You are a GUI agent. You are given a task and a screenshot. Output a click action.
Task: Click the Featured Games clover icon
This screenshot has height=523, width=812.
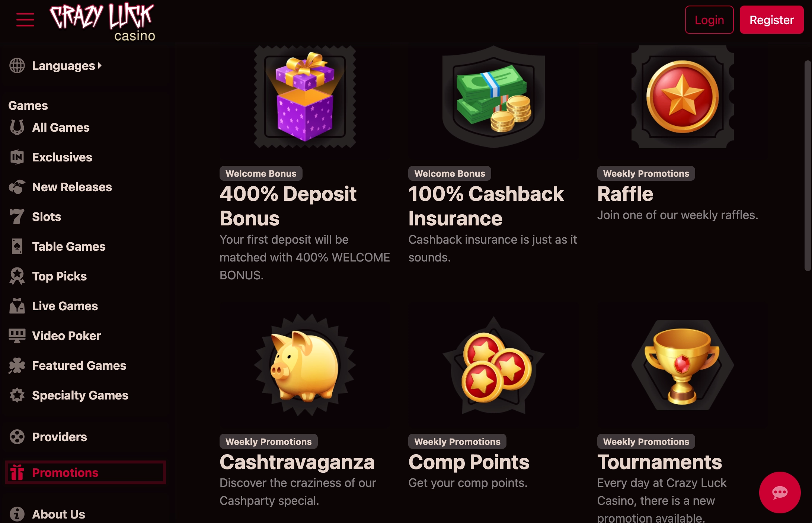click(17, 365)
